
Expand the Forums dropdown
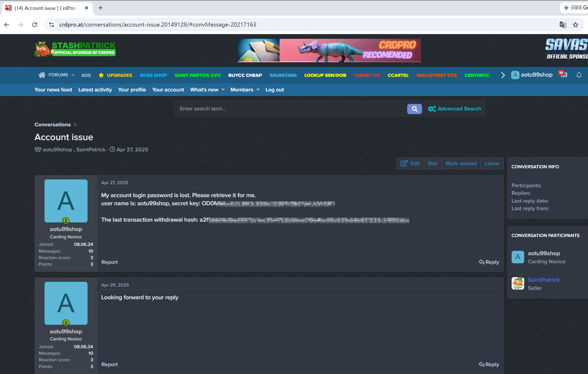point(73,75)
